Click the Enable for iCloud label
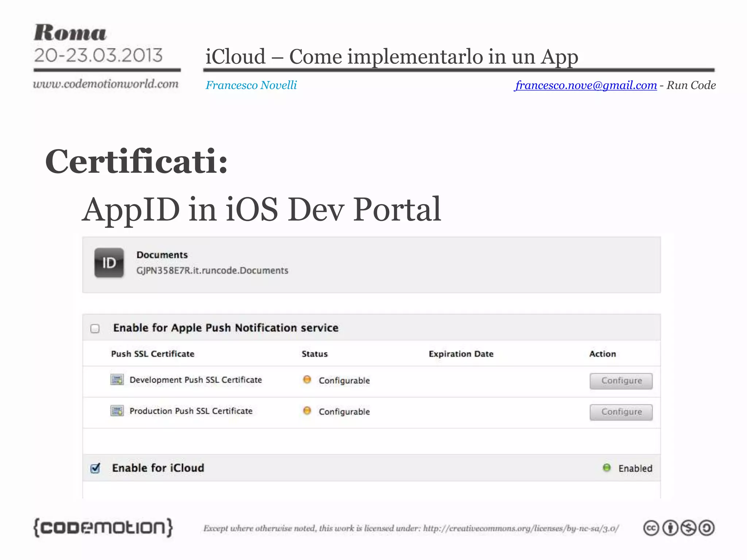 (158, 468)
